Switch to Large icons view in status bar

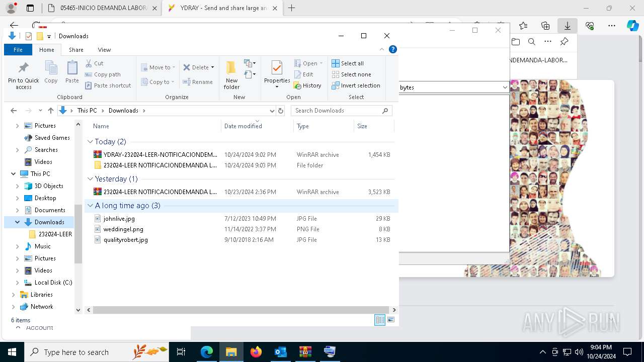coord(391,320)
